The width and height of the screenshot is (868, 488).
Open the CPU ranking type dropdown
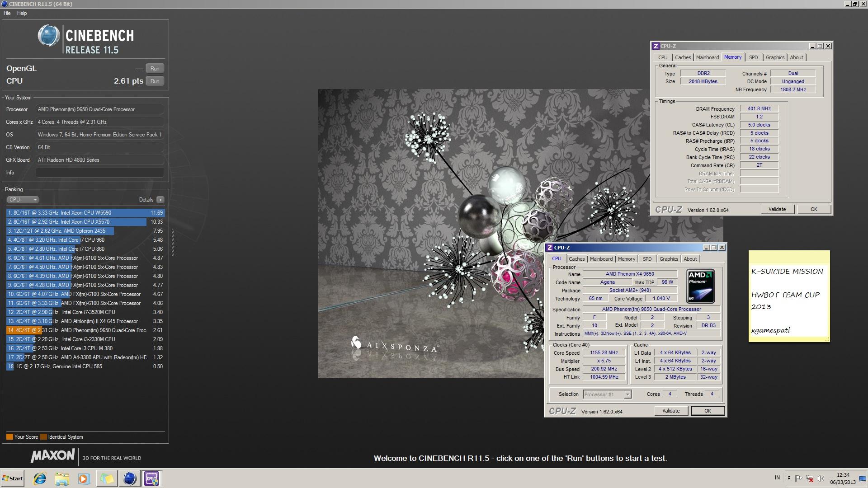pos(23,200)
